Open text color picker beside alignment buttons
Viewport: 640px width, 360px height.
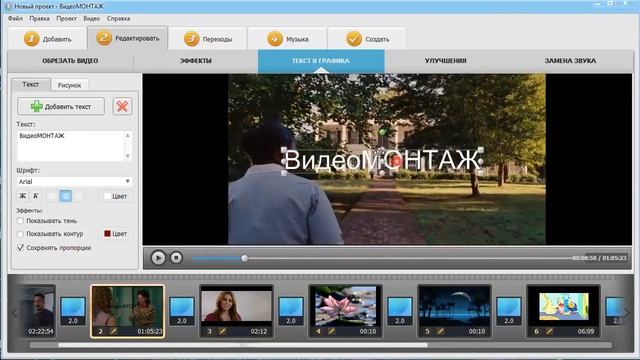point(116,196)
